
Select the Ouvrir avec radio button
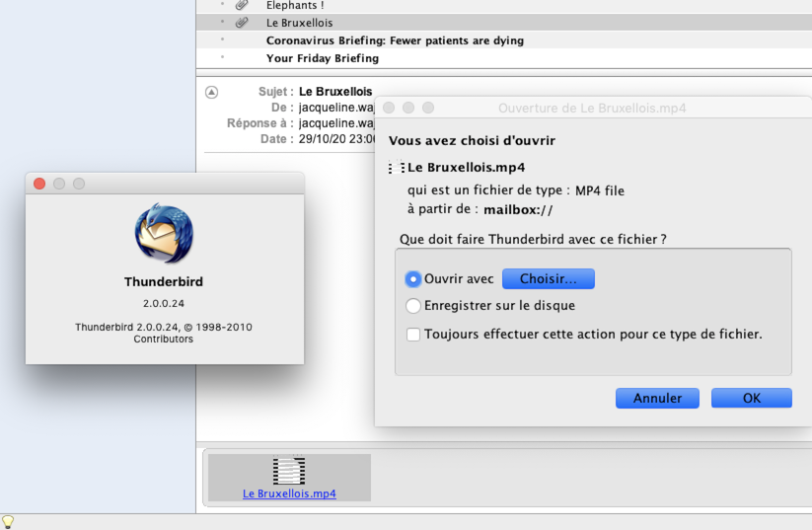pos(412,279)
